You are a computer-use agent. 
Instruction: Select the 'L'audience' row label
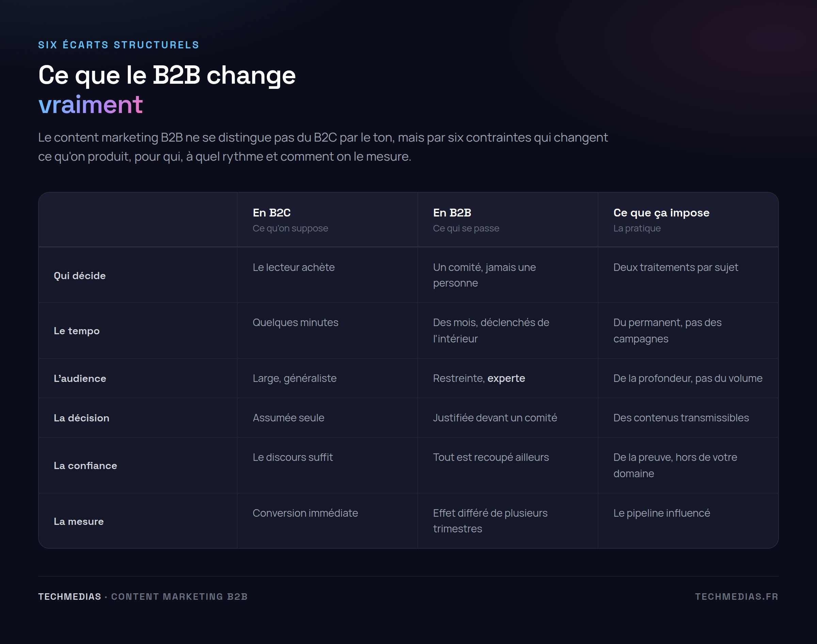tap(80, 379)
